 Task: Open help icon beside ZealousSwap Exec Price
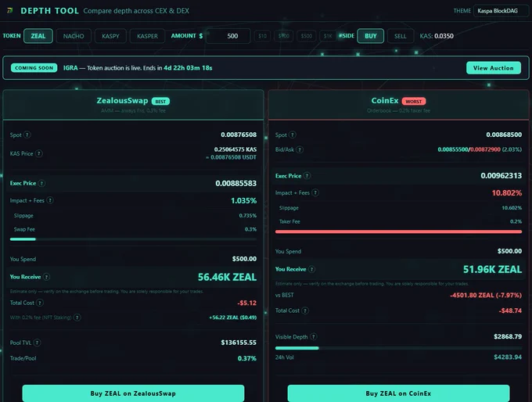[x=41, y=183]
